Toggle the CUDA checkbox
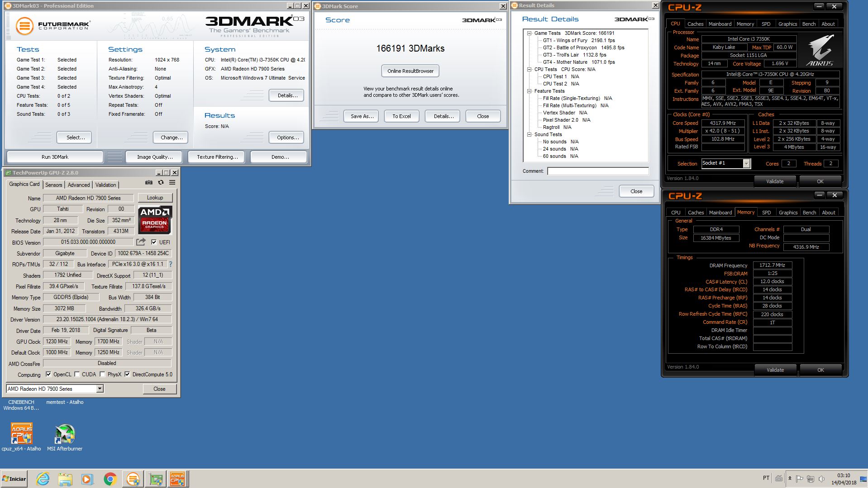 (x=77, y=374)
